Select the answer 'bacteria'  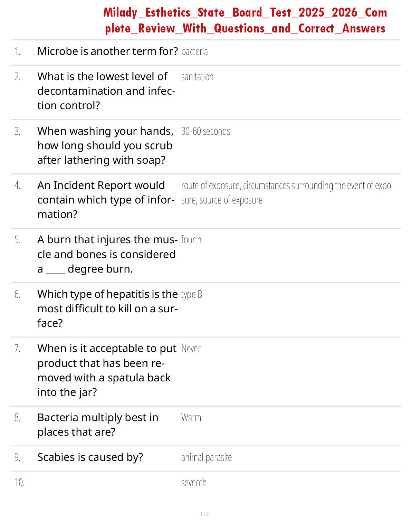pos(194,51)
